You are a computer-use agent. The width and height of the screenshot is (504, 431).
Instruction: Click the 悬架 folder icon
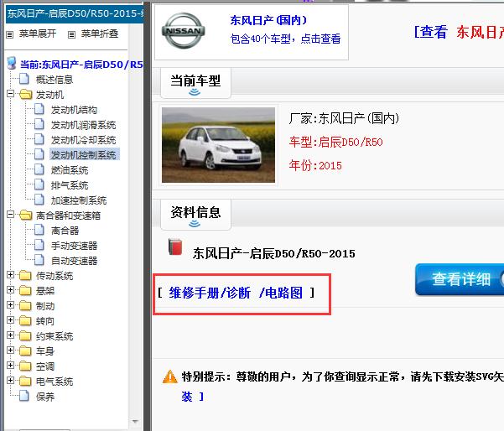click(x=26, y=290)
